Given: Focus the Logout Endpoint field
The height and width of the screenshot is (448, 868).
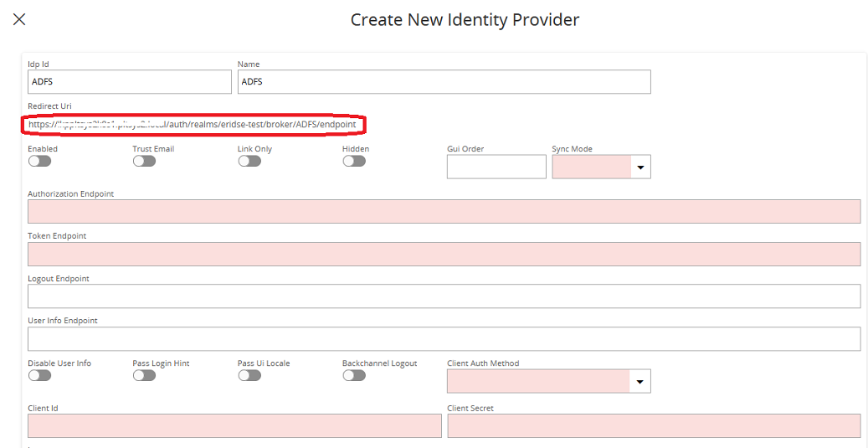Looking at the screenshot, I should point(444,296).
